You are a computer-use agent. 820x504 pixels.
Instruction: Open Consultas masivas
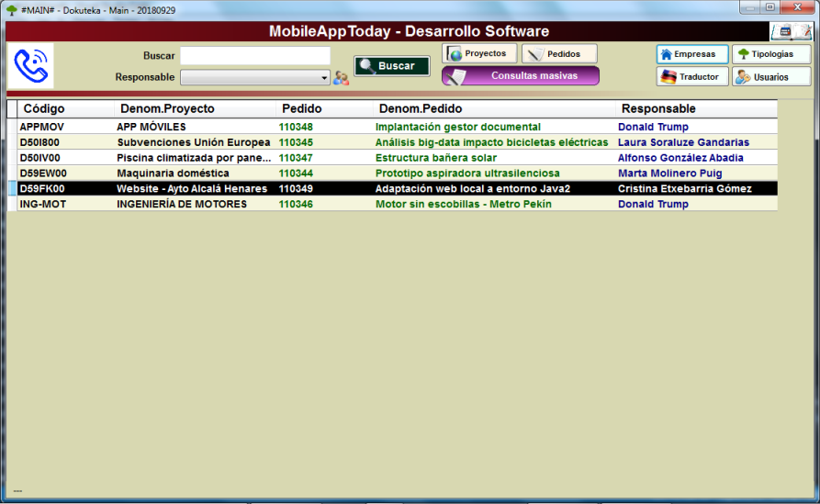521,76
